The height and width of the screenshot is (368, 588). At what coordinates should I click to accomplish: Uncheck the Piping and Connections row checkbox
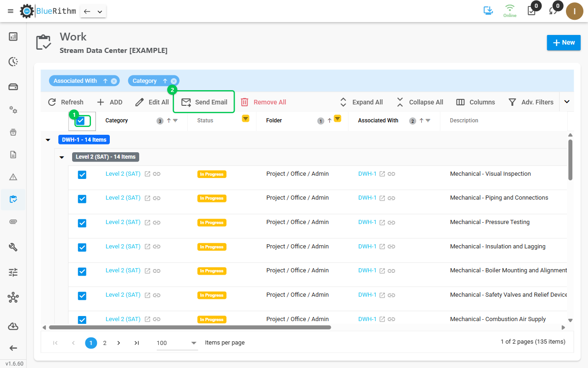coord(82,199)
